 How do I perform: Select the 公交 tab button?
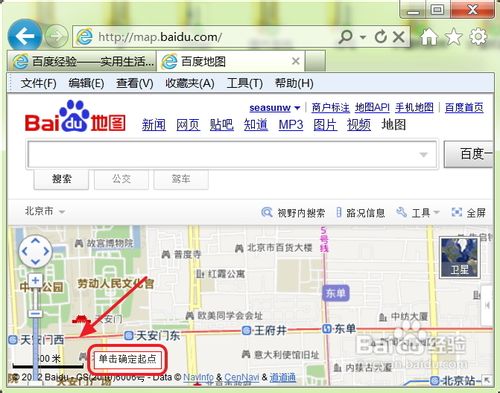point(121,179)
